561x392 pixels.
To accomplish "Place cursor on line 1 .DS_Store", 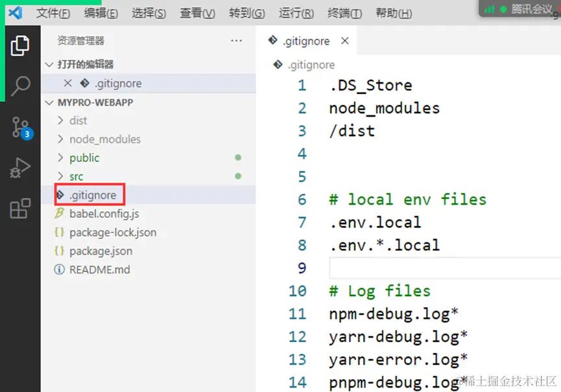I will point(371,86).
